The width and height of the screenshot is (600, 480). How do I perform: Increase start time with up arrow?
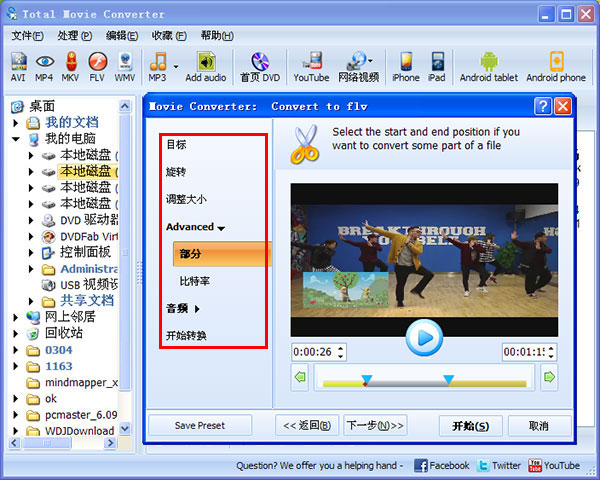point(341,348)
